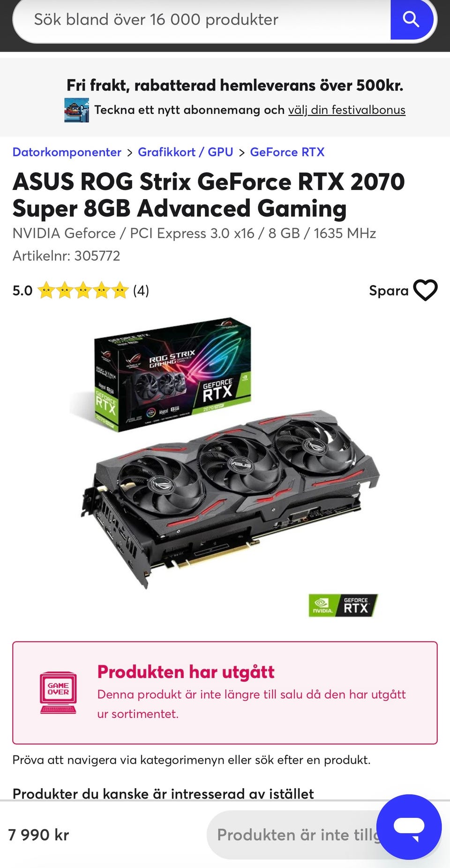
Task: Focus the product search field
Action: tap(202, 20)
